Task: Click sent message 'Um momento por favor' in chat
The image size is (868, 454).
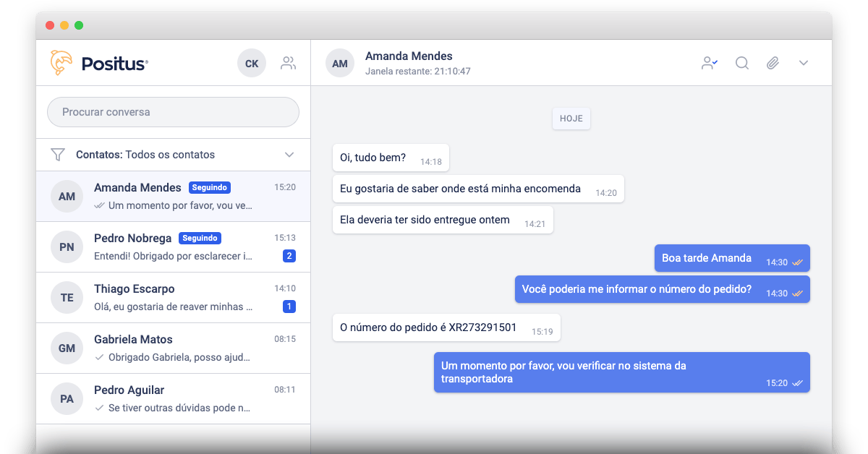Action: tap(622, 372)
